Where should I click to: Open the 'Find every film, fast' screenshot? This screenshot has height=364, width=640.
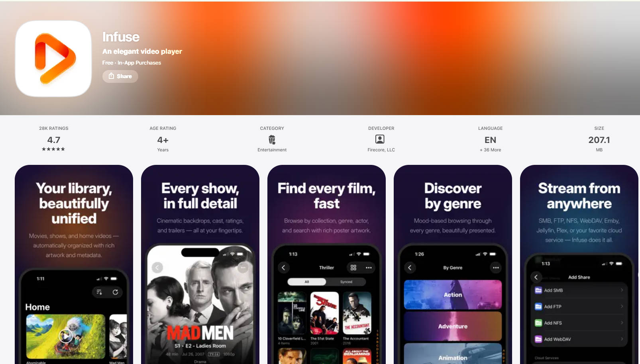pyautogui.click(x=326, y=264)
